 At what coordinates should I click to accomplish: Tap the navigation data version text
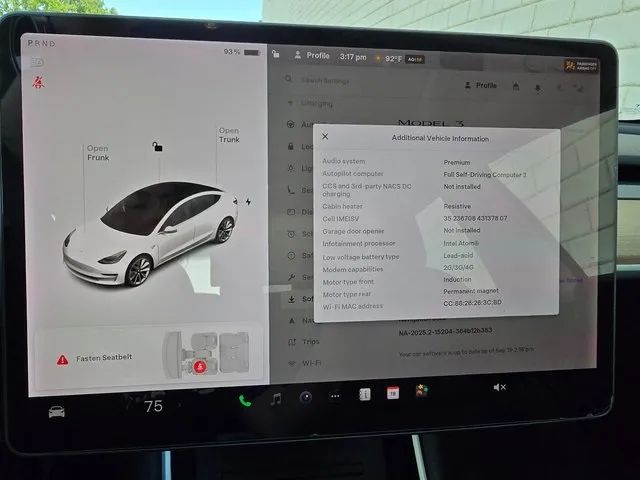(445, 331)
